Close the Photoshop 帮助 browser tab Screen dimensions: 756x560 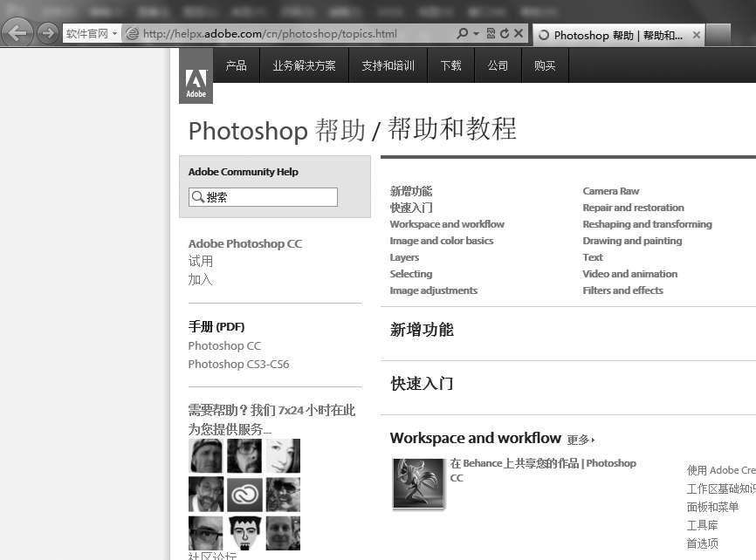pyautogui.click(x=696, y=35)
